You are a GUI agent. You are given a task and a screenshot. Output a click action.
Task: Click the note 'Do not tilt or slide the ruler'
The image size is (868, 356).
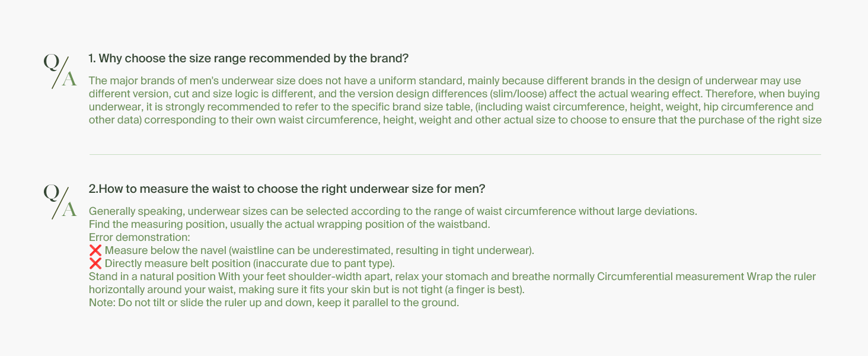click(274, 303)
